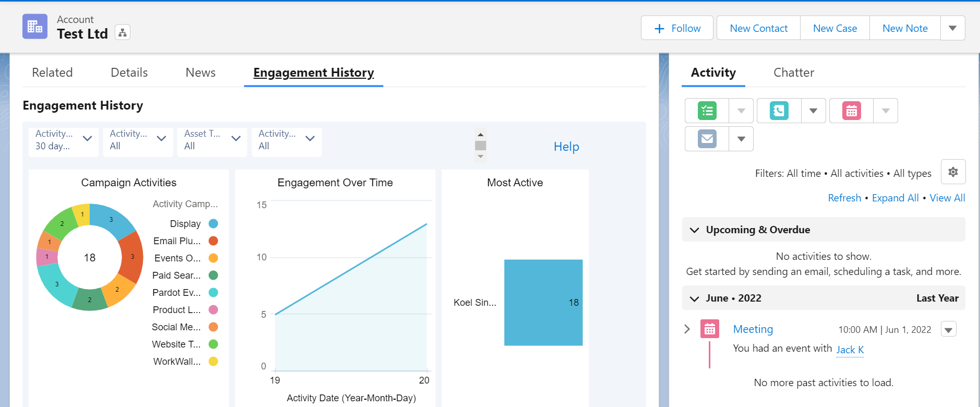Viewport: 980px width, 407px height.
Task: Click the Follow button
Action: coord(677,28)
